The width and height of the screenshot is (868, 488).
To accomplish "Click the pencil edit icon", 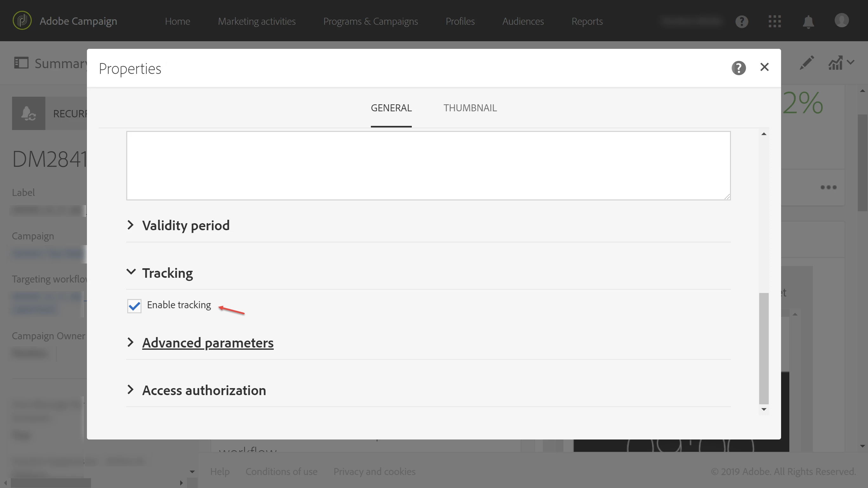I will coord(807,63).
